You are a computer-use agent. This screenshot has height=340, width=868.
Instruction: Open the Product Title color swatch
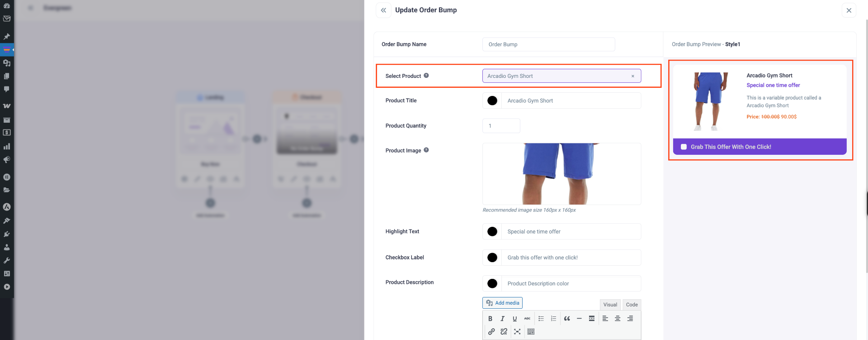pyautogui.click(x=492, y=101)
